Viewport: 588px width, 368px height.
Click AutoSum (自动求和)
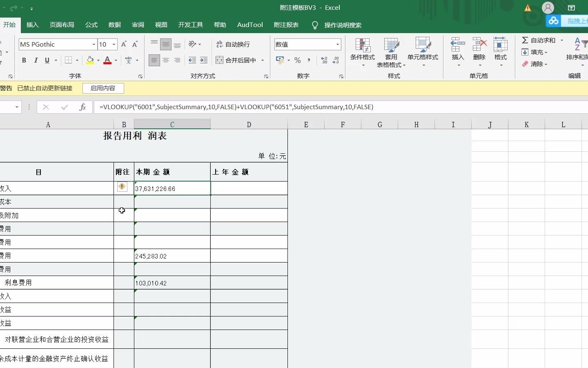[539, 40]
